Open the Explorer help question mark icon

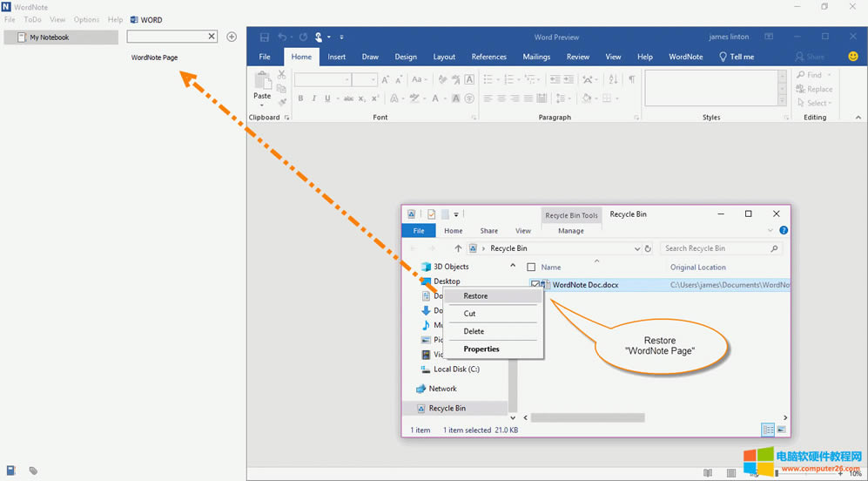784,231
